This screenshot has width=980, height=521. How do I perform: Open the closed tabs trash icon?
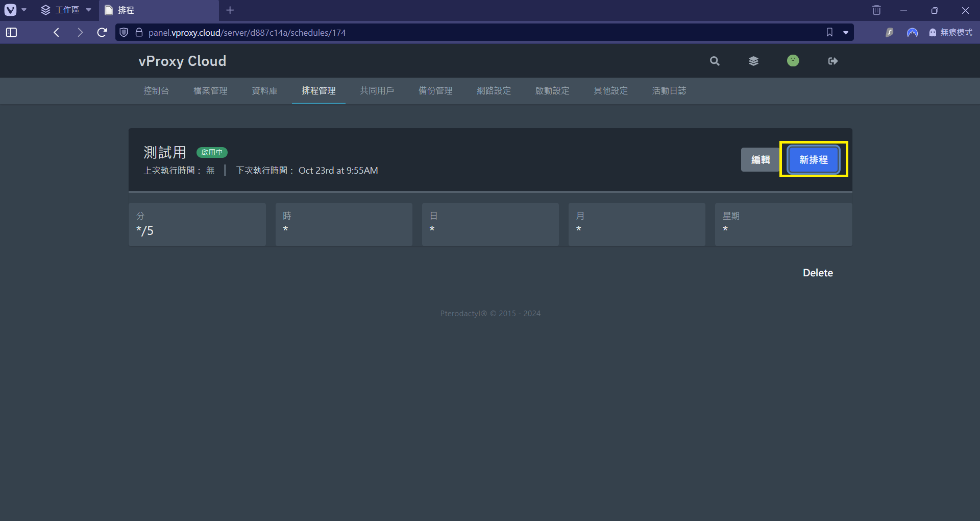point(876,10)
